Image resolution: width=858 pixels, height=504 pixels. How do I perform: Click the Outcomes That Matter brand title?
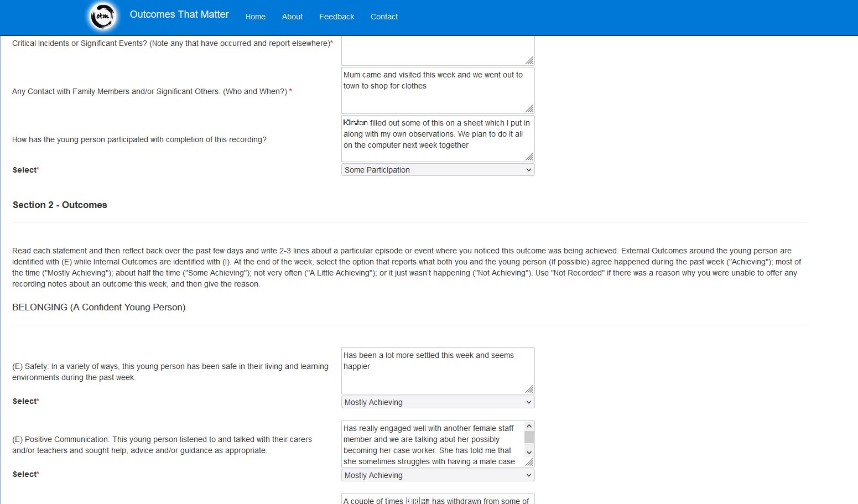pyautogui.click(x=179, y=15)
